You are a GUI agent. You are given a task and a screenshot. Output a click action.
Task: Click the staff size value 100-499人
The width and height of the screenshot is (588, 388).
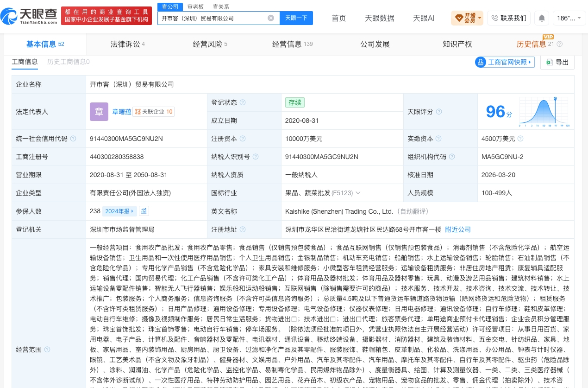497,193
